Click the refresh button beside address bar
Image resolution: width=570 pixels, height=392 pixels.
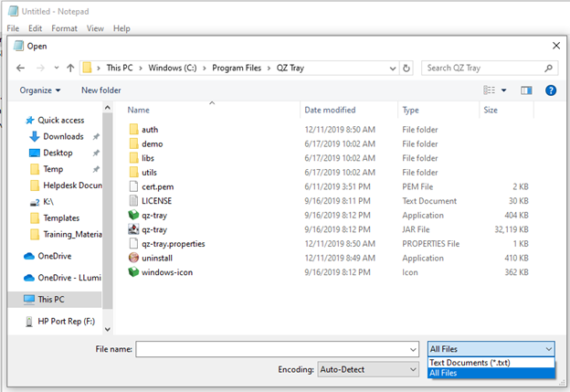coord(406,69)
